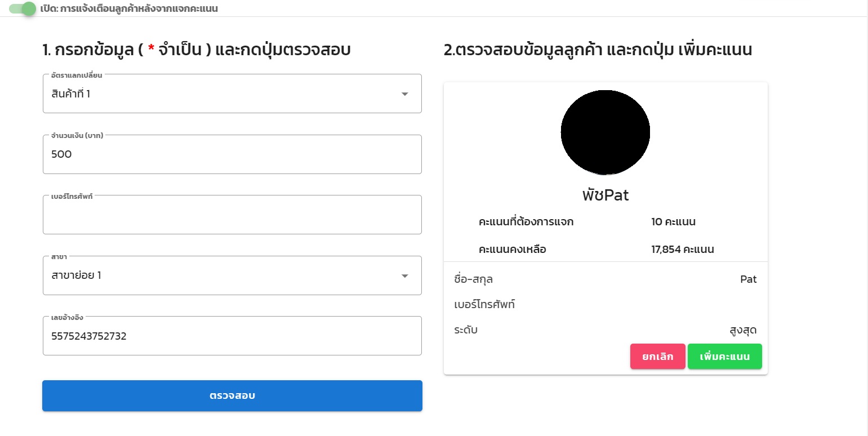
Task: Click the 10 คะแนน points to distribute
Action: (x=674, y=222)
